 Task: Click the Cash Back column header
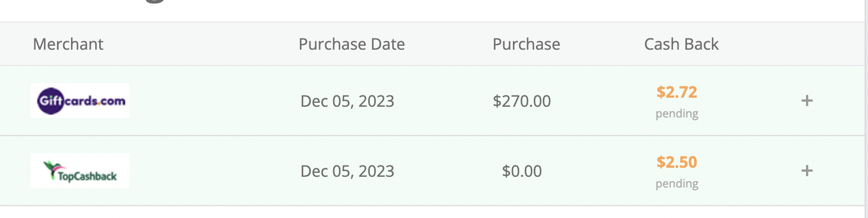coord(681,44)
